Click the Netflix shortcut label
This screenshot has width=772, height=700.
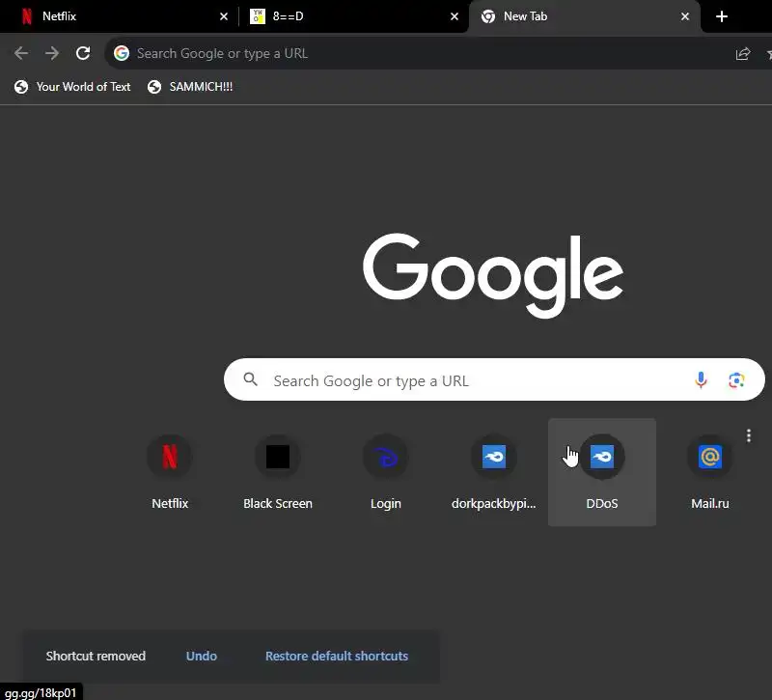coord(170,503)
